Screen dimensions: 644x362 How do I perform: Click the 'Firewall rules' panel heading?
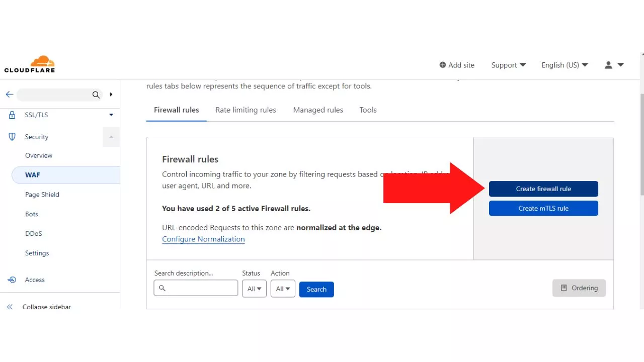190,159
